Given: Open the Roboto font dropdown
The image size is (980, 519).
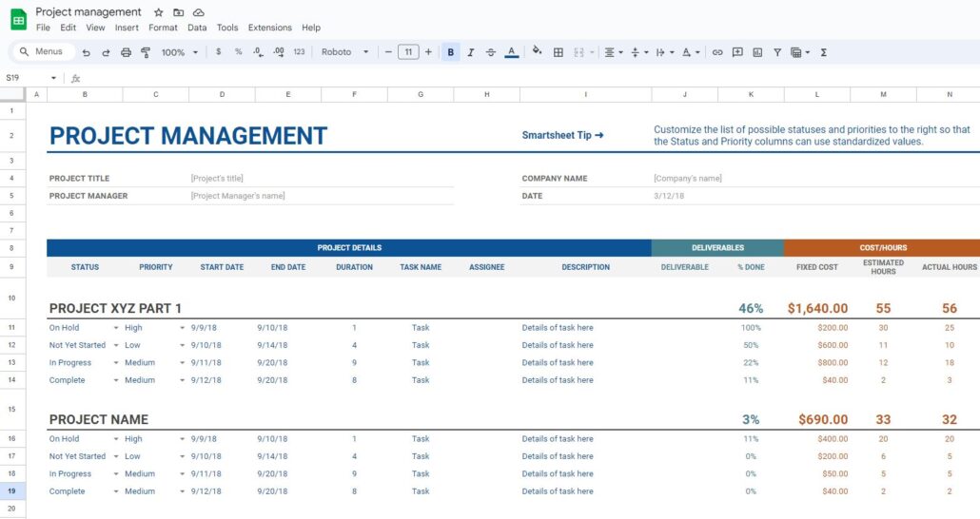Looking at the screenshot, I should [344, 52].
